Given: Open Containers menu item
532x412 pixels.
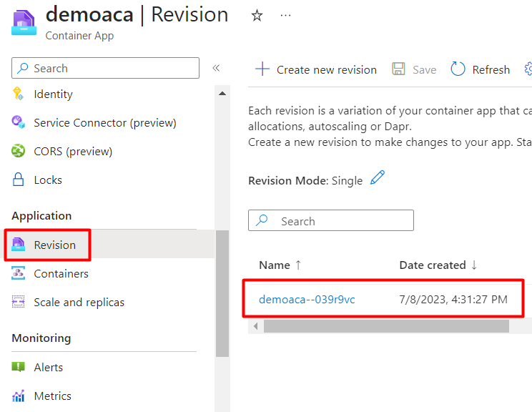Looking at the screenshot, I should click(x=61, y=273).
